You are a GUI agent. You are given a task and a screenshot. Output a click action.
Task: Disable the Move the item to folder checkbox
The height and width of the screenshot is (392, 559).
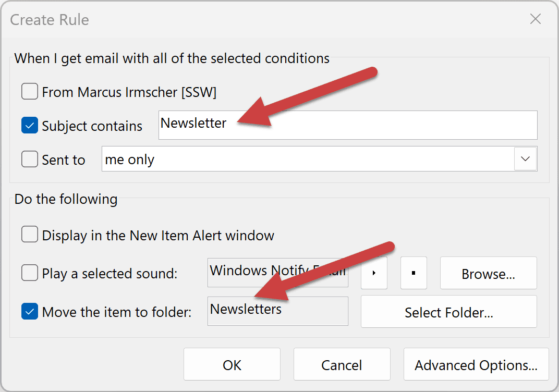30,312
